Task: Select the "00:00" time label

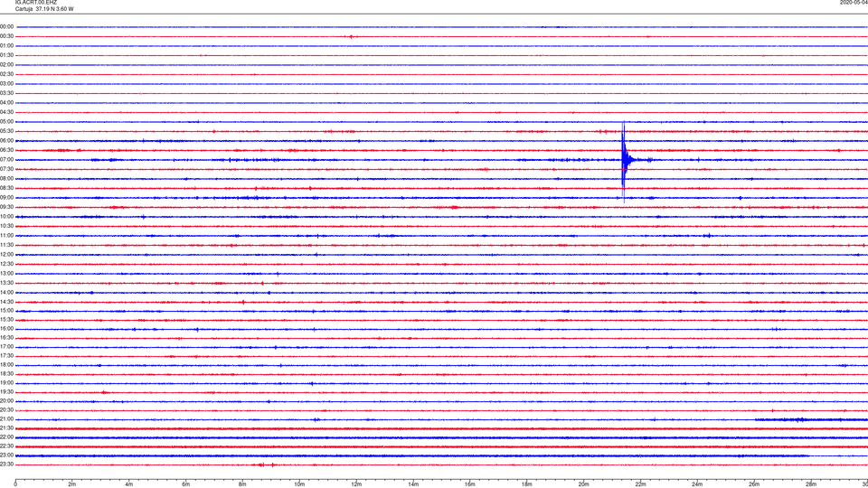Action: coord(6,26)
